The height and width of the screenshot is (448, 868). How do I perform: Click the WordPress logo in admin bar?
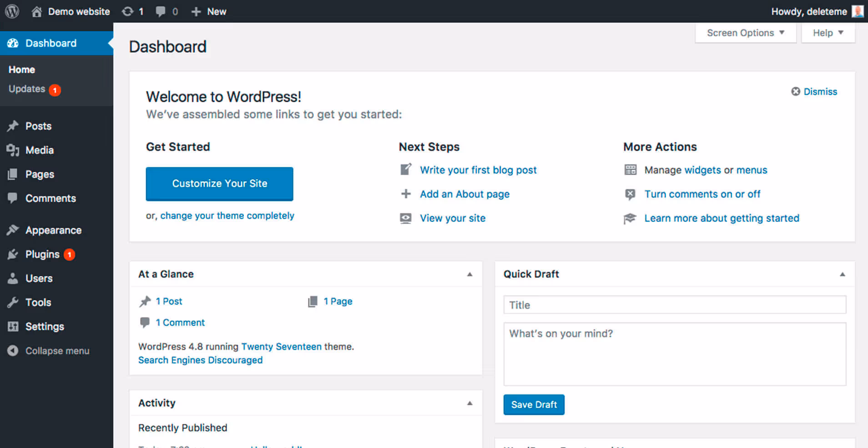tap(12, 11)
